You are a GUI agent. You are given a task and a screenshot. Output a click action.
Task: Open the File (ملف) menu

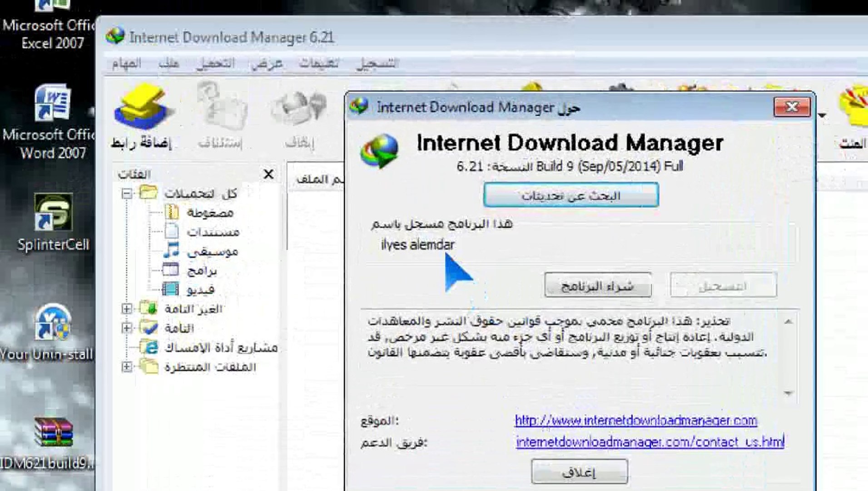tap(169, 63)
